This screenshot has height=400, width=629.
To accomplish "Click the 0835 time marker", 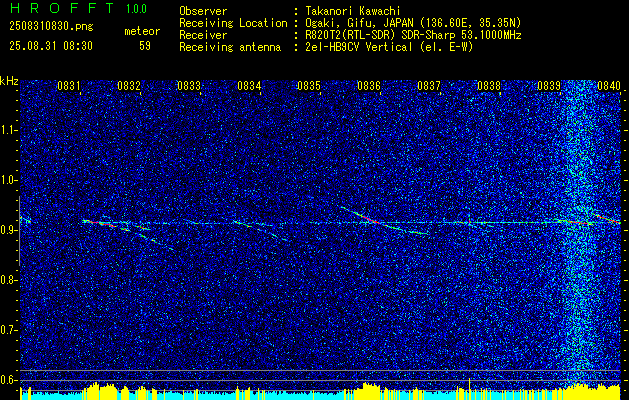I will tap(309, 85).
